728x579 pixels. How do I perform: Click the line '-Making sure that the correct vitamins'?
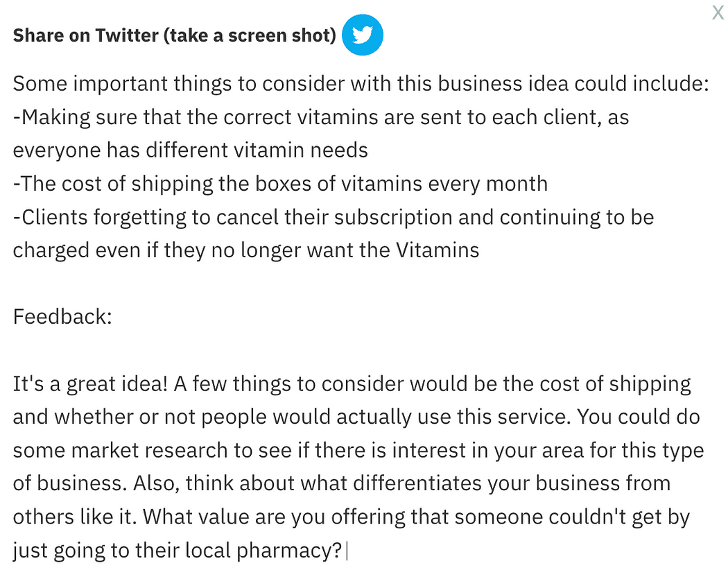tap(321, 117)
